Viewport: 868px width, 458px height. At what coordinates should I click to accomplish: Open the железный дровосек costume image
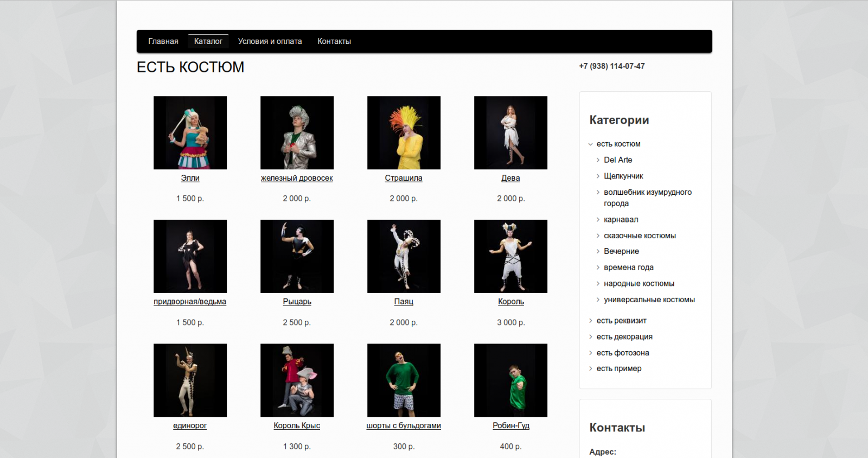297,133
